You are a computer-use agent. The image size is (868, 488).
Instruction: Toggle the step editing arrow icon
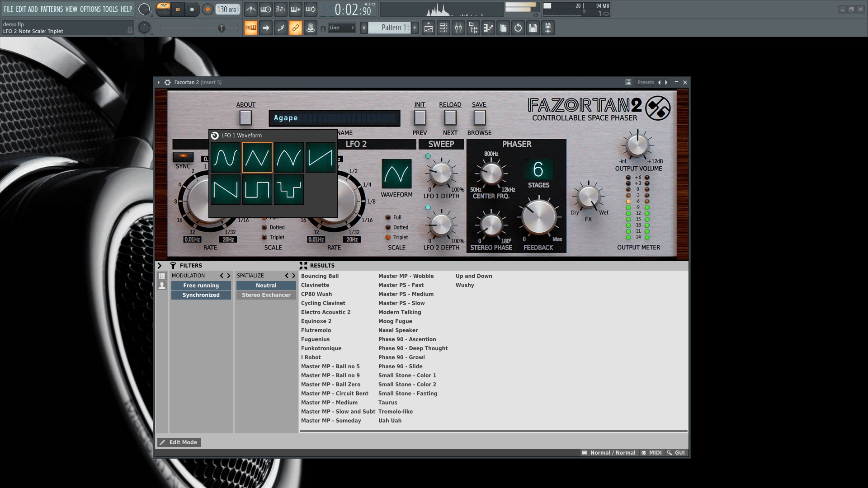[266, 28]
